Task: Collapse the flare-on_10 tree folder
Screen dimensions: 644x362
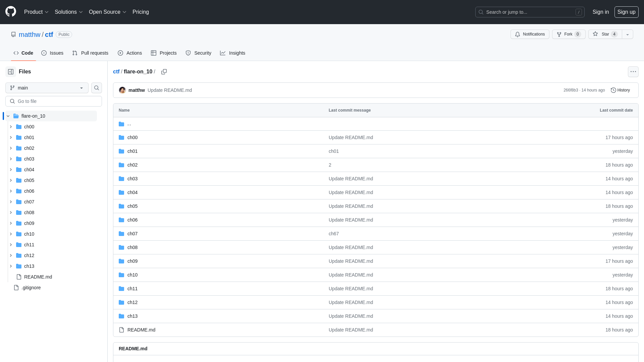Action: [8, 116]
